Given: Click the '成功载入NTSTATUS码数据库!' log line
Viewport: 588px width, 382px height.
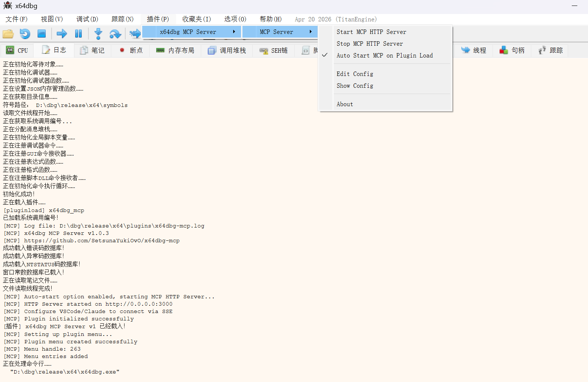Looking at the screenshot, I should pos(42,264).
